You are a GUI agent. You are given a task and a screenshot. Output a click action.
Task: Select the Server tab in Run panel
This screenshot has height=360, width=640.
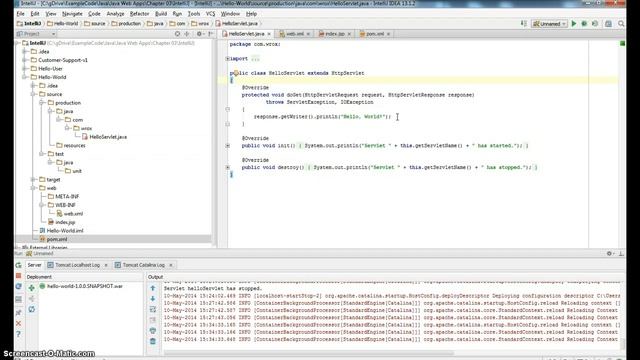[x=34, y=265]
